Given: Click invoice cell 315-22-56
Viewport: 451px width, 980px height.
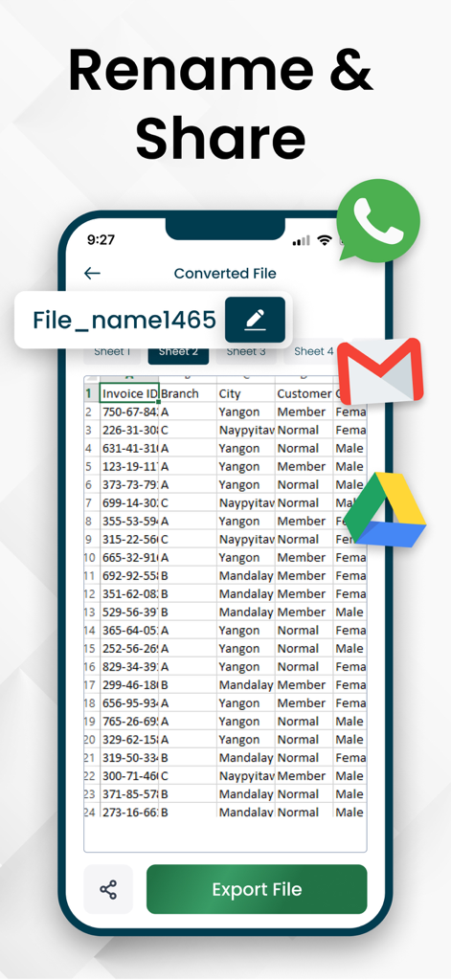Looking at the screenshot, I should [x=129, y=540].
